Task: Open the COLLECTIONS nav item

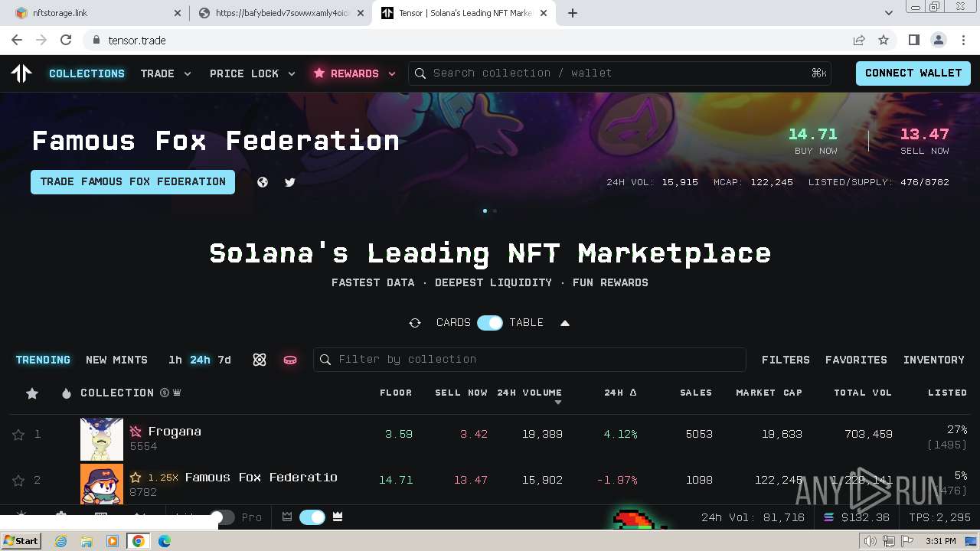Action: pos(87,73)
